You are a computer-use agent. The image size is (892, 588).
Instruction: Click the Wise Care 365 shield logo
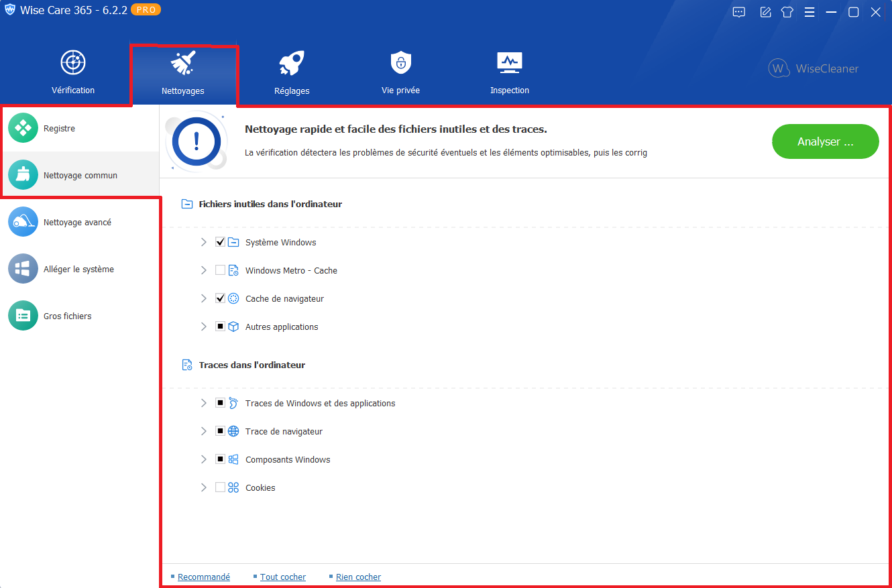pos(10,10)
